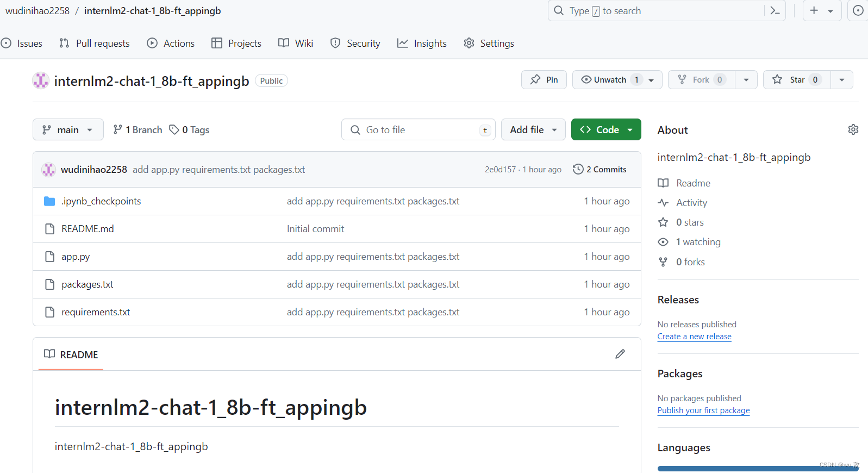
Task: Open the Star lists dropdown arrow
Action: coord(842,80)
